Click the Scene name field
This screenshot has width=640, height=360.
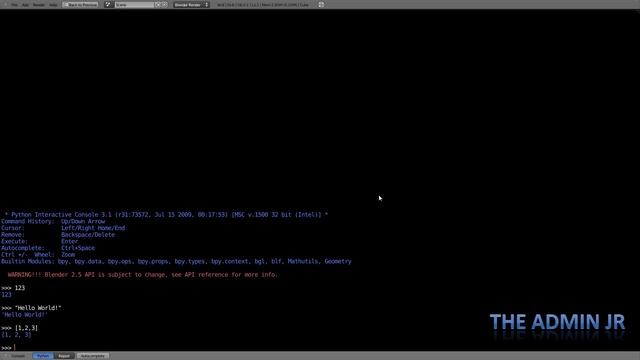tap(134, 5)
